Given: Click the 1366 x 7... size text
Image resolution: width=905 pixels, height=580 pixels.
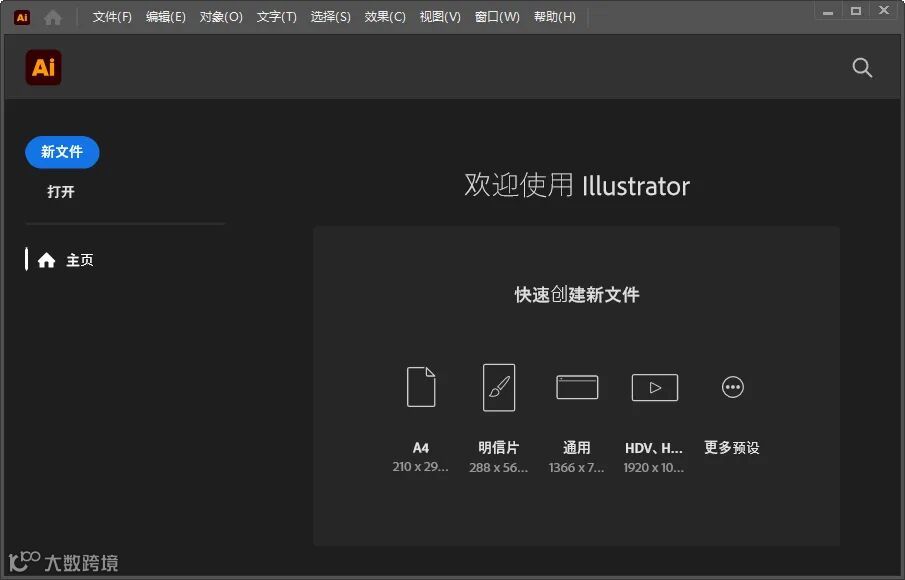Looking at the screenshot, I should (577, 468).
